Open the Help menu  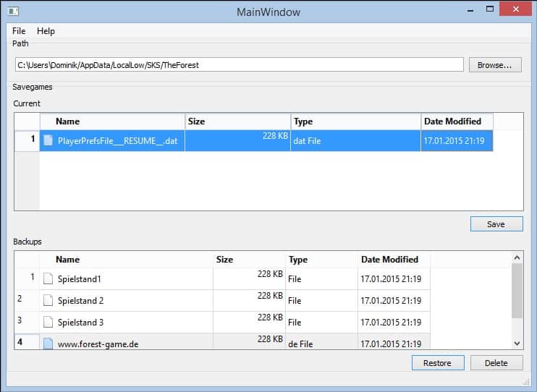click(x=46, y=31)
